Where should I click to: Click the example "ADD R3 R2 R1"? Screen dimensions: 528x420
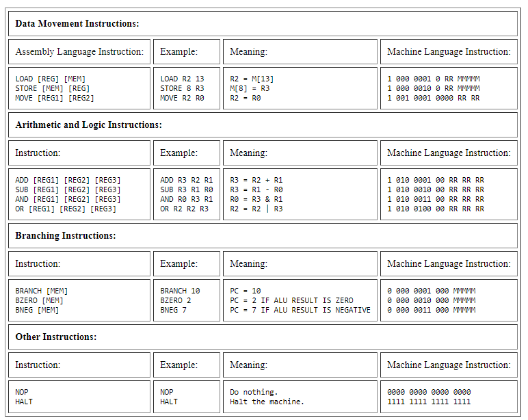click(187, 180)
